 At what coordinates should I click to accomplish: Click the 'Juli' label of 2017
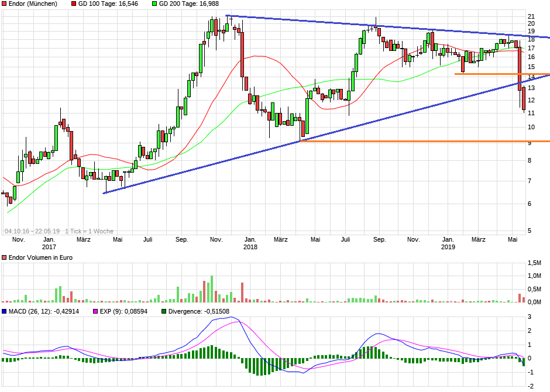coord(147,239)
